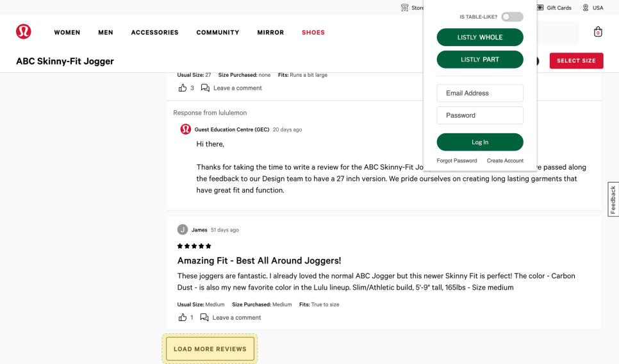Click the Guest Education Centre logo avatar
The height and width of the screenshot is (364, 619).
186,129
